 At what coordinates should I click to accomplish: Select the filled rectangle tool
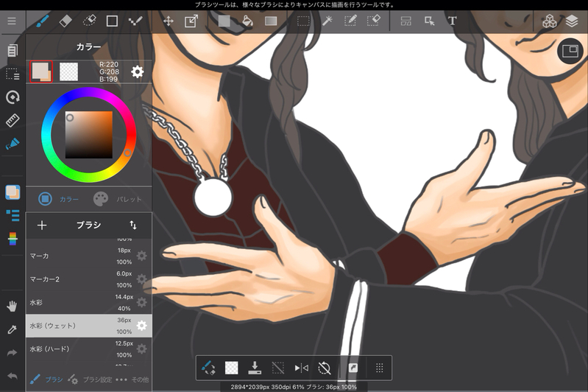click(x=224, y=21)
